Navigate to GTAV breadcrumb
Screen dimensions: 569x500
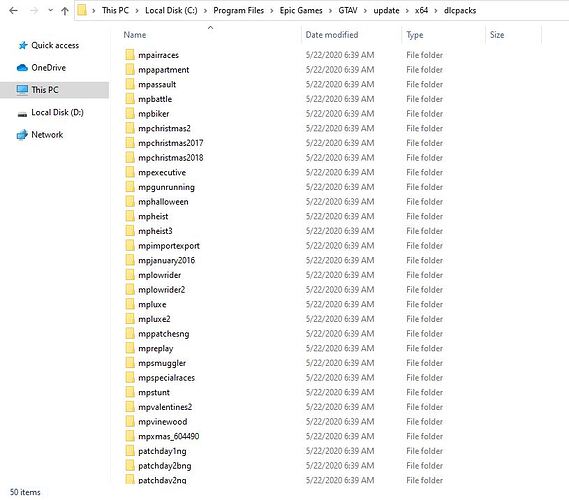coord(348,10)
